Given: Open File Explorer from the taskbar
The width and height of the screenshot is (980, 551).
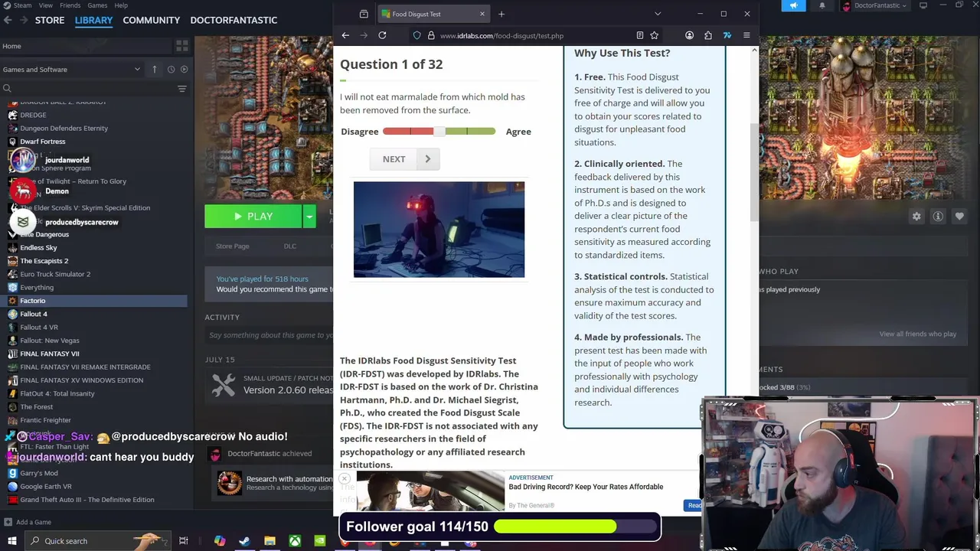Looking at the screenshot, I should click(269, 541).
